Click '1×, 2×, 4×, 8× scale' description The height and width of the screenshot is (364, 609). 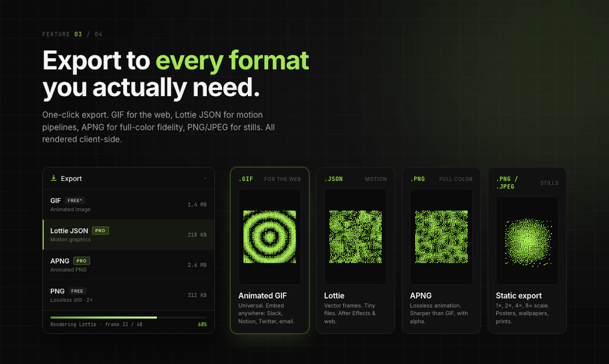coord(522,313)
